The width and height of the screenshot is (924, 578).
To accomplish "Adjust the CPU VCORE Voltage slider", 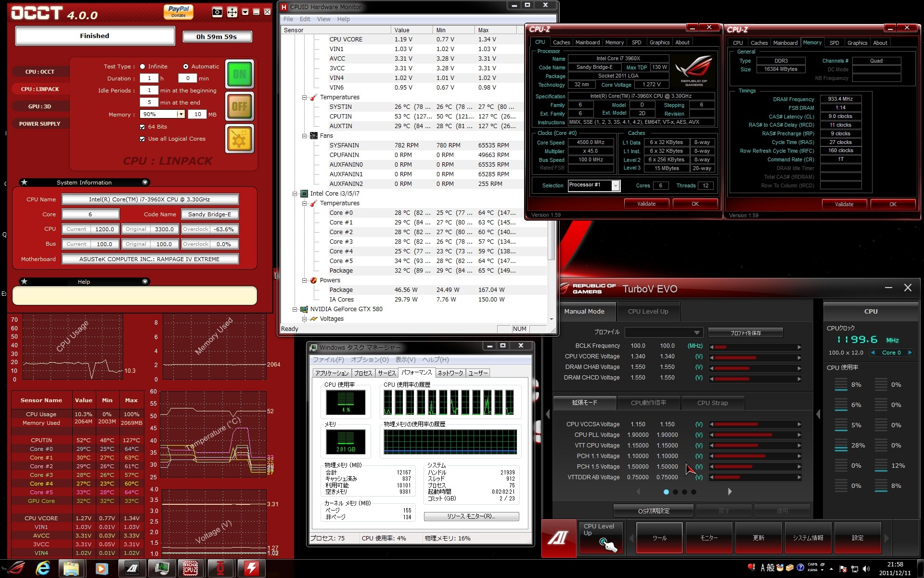I will pyautogui.click(x=755, y=357).
